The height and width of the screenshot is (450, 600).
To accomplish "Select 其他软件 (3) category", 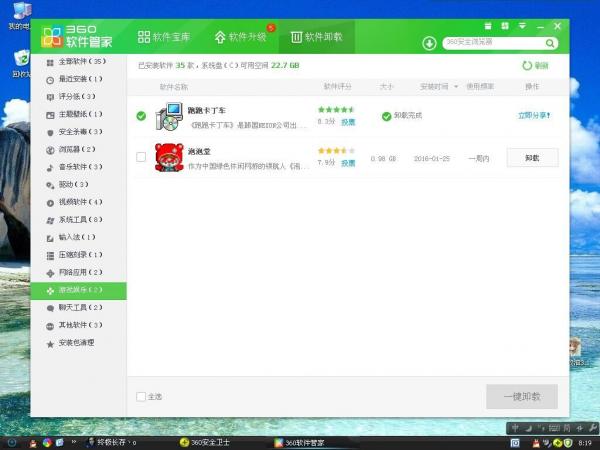I will 78,326.
